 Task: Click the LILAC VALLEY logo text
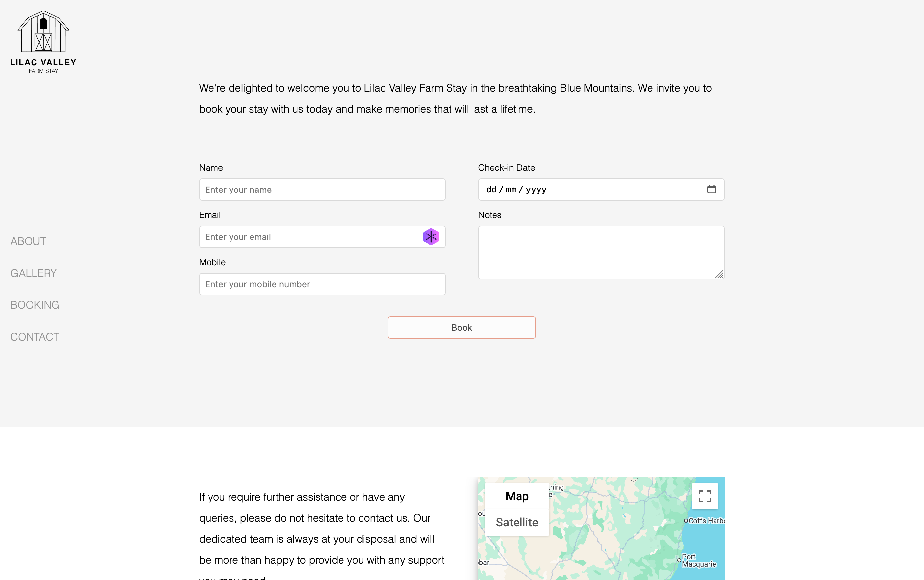(43, 62)
